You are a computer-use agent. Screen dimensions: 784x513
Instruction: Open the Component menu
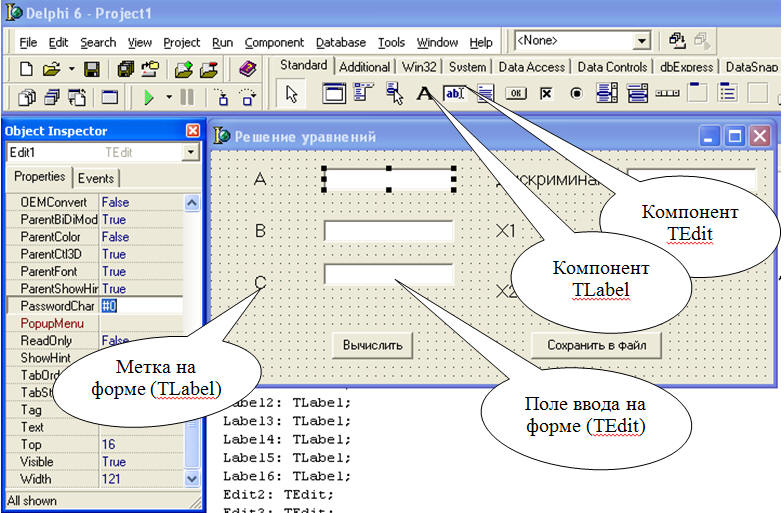click(274, 43)
